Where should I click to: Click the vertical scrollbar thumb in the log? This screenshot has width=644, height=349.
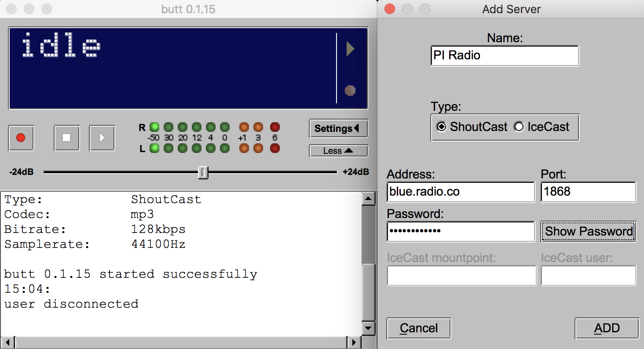click(x=368, y=292)
